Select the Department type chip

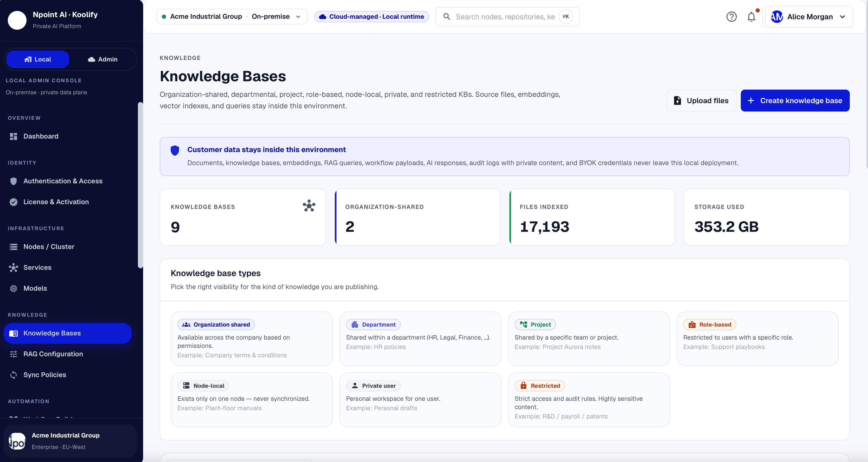pos(373,325)
